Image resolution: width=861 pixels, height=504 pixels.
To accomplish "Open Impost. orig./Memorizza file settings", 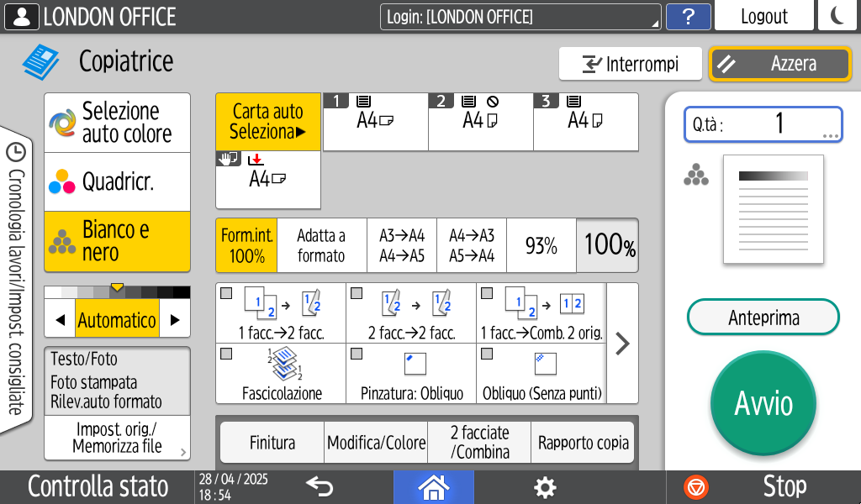I will click(118, 438).
